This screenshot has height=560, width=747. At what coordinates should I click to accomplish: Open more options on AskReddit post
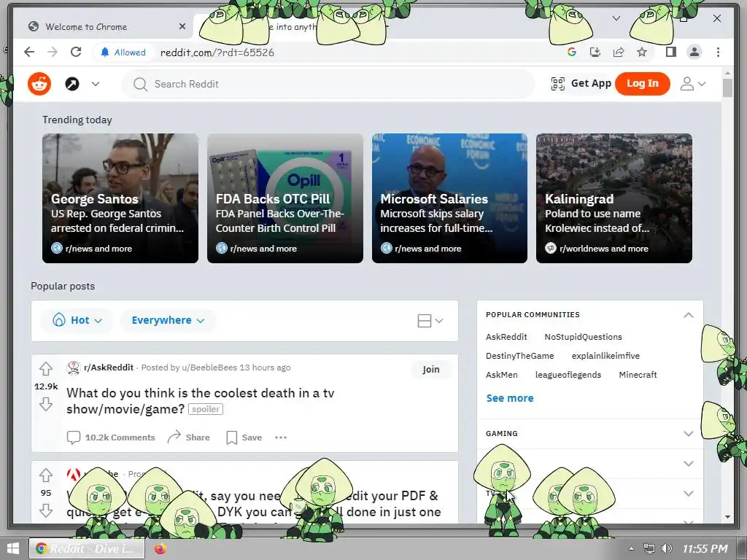click(281, 437)
